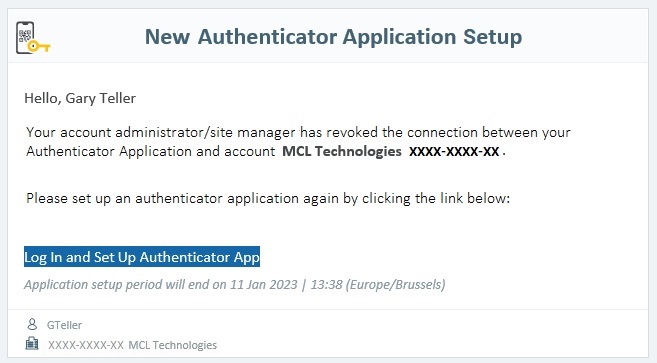Click the application setup period expiry note
Image resolution: width=657 pixels, height=363 pixels.
click(235, 285)
